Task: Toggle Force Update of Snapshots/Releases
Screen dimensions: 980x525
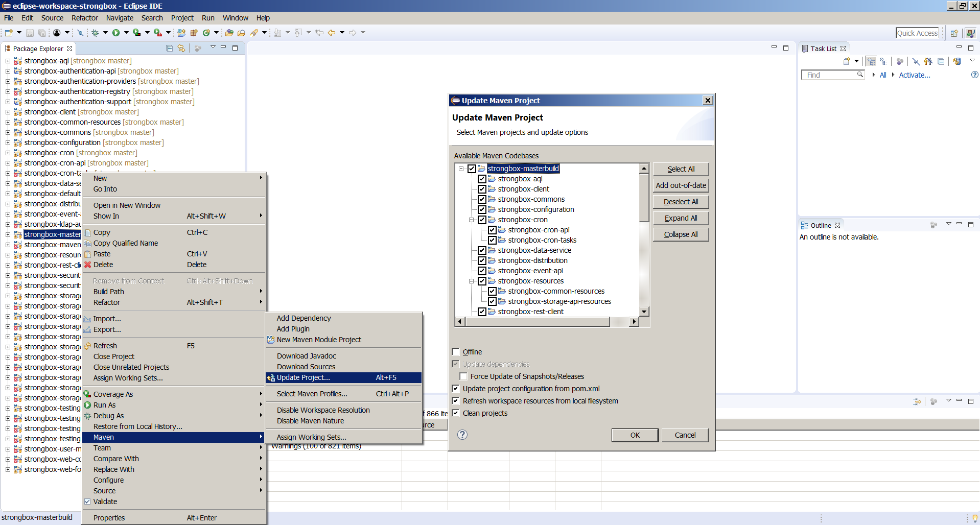Action: tap(463, 376)
